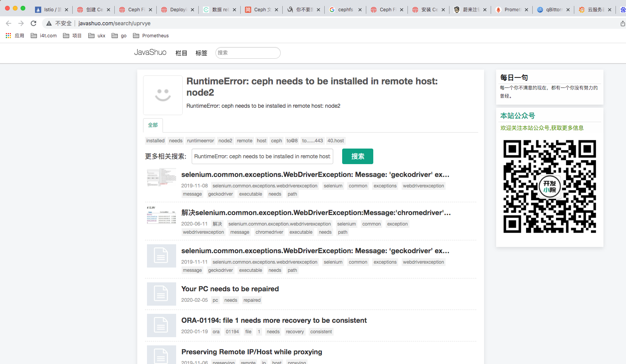Click the installed tag
Viewport: 626px width, 364px height.
(156, 141)
